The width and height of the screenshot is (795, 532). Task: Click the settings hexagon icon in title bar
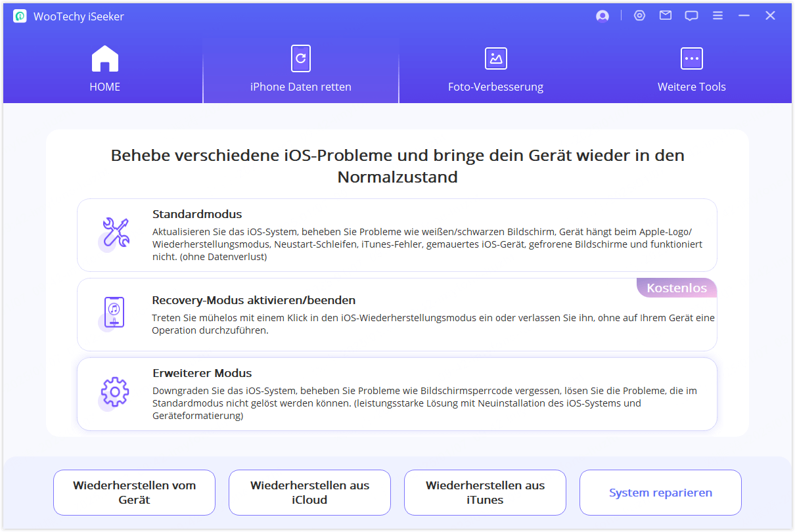coord(639,15)
